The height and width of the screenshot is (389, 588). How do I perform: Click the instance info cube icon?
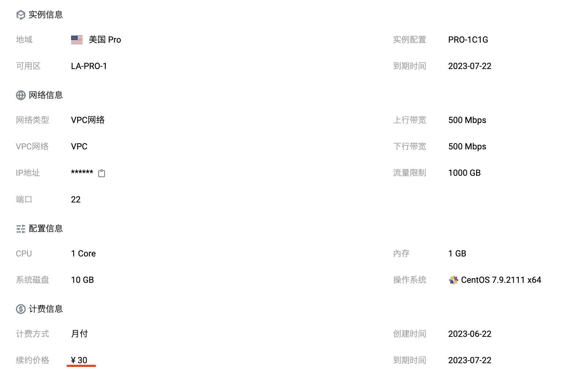tap(21, 15)
